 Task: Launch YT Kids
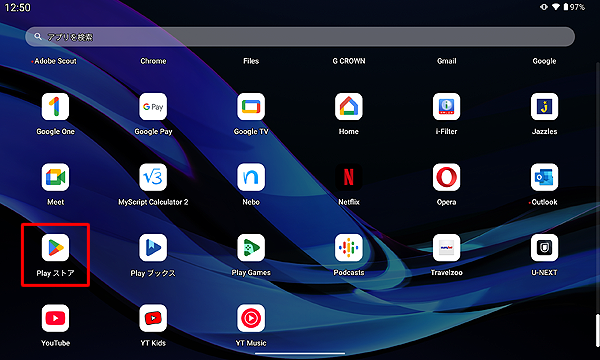coord(153,318)
